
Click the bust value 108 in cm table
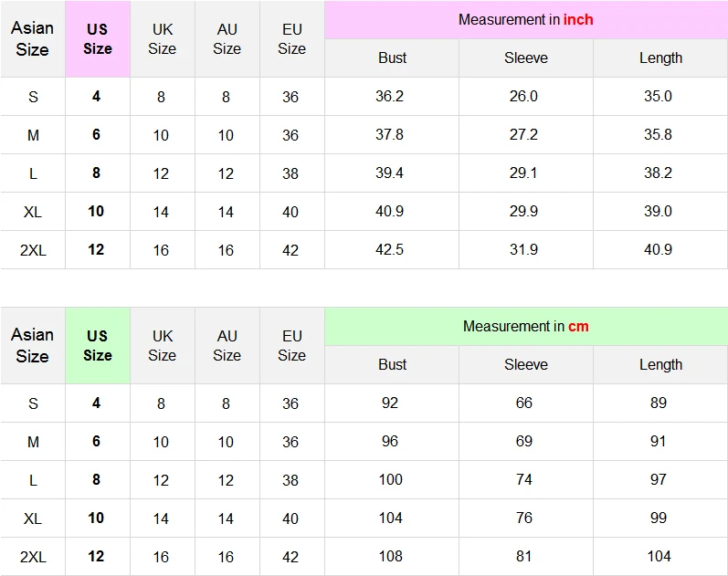392,557
